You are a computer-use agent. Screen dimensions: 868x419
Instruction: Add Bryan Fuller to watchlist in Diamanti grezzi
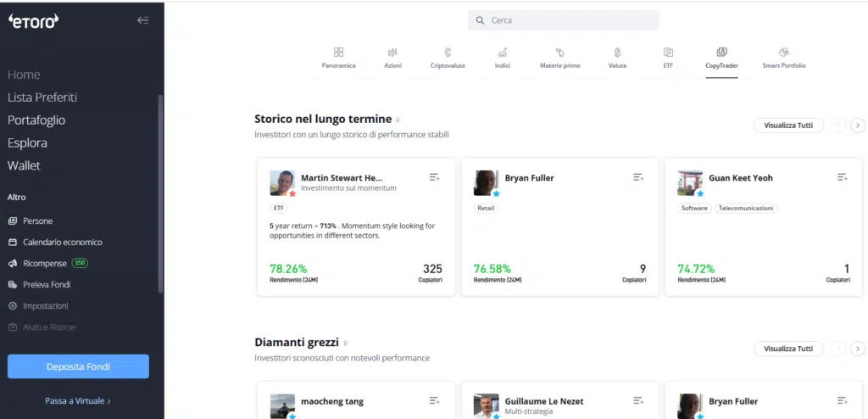842,400
